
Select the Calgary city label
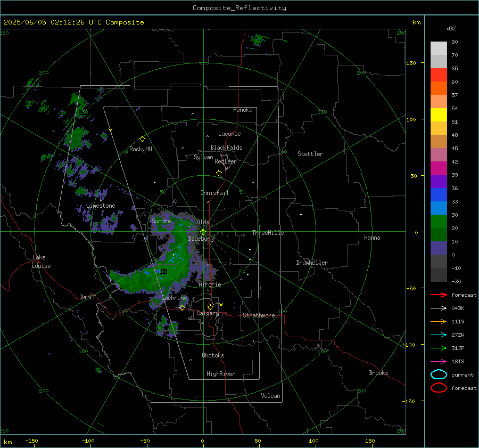(x=208, y=313)
